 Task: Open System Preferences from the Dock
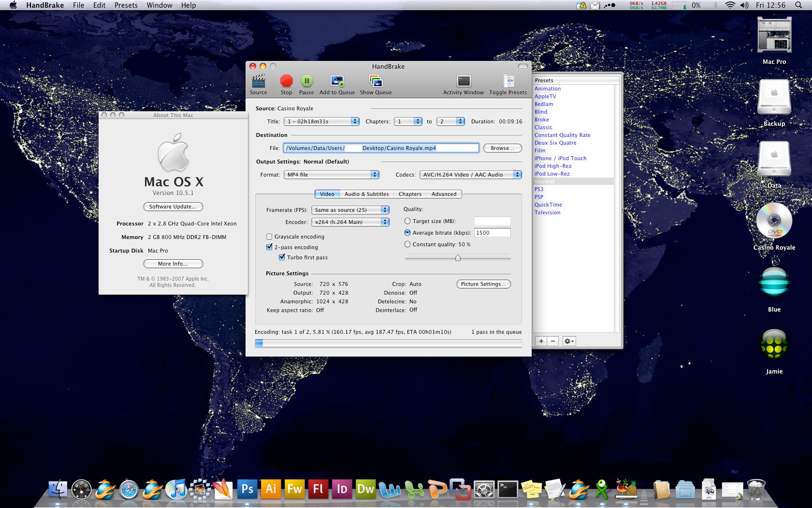pyautogui.click(x=484, y=489)
